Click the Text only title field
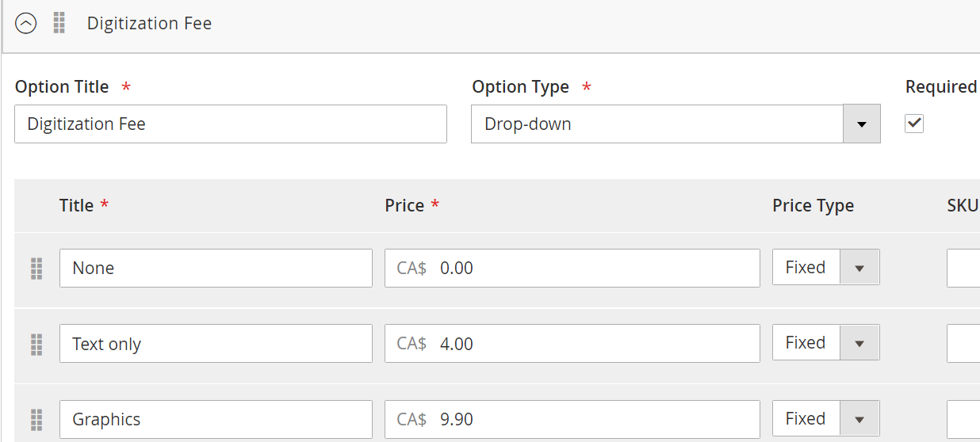Viewport: 980px width, 442px height. [216, 344]
